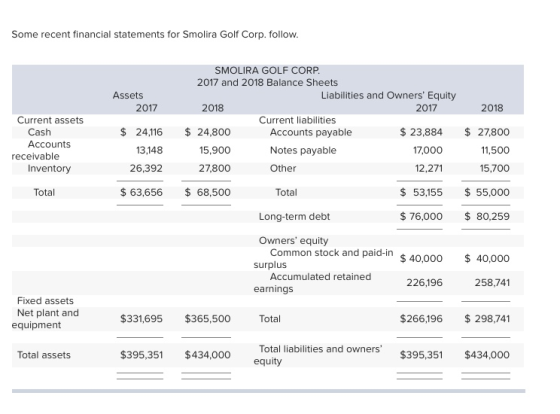Select total liabilities and equity 2018 $434,000
The height and width of the screenshot is (414, 560).
click(x=487, y=355)
